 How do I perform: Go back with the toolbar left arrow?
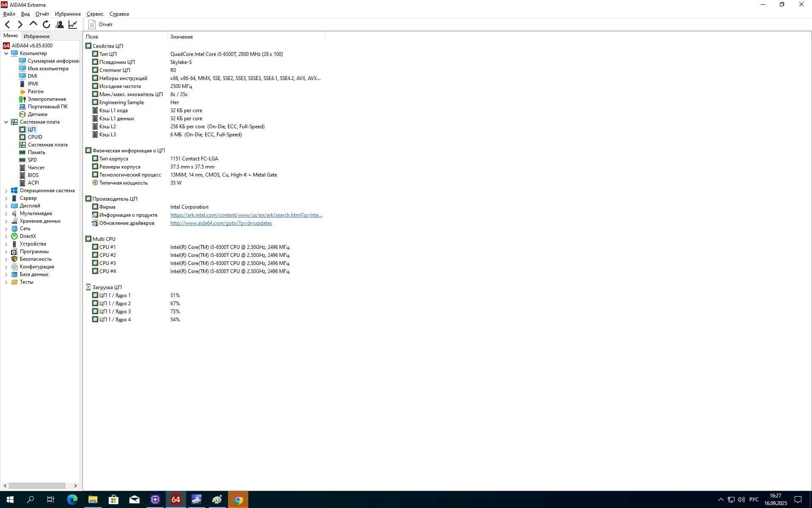click(x=8, y=25)
